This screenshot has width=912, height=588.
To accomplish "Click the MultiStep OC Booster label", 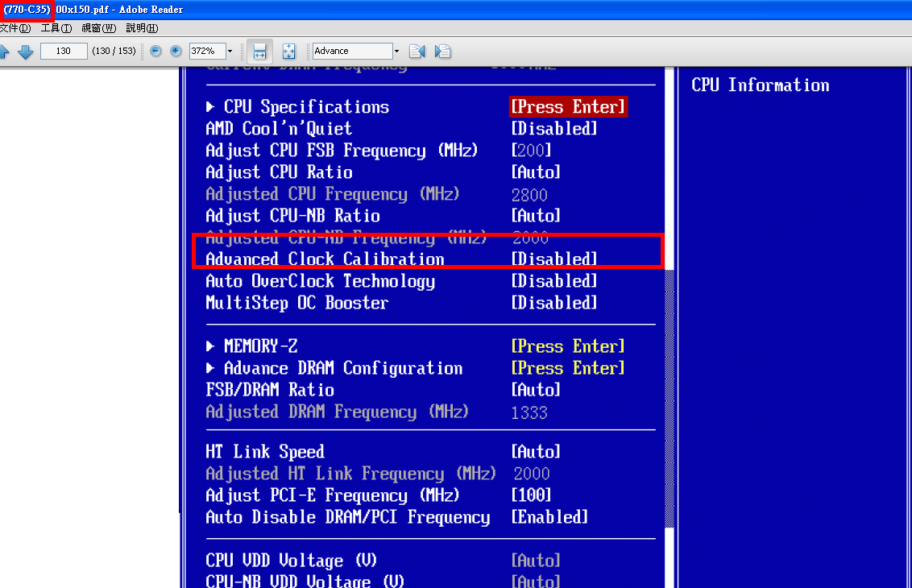I will [297, 303].
